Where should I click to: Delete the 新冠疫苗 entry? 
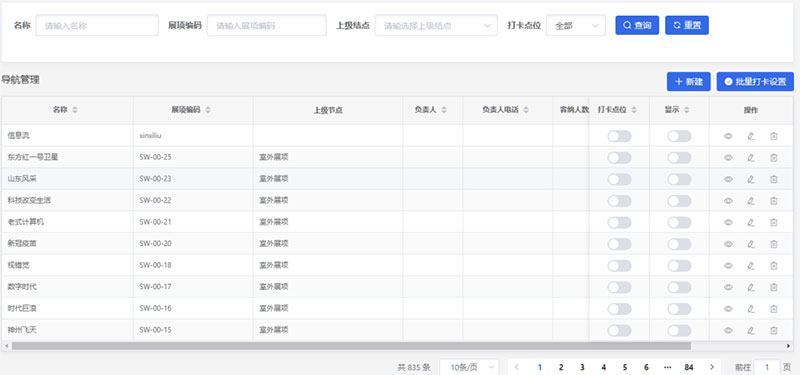tap(773, 244)
